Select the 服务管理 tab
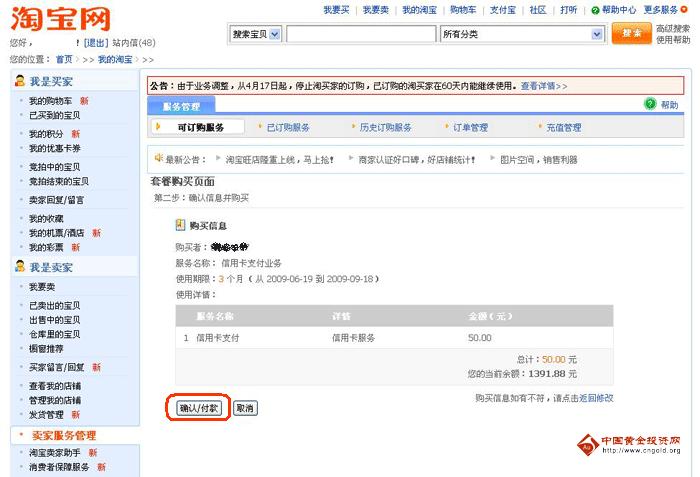700x477 pixels. [181, 107]
